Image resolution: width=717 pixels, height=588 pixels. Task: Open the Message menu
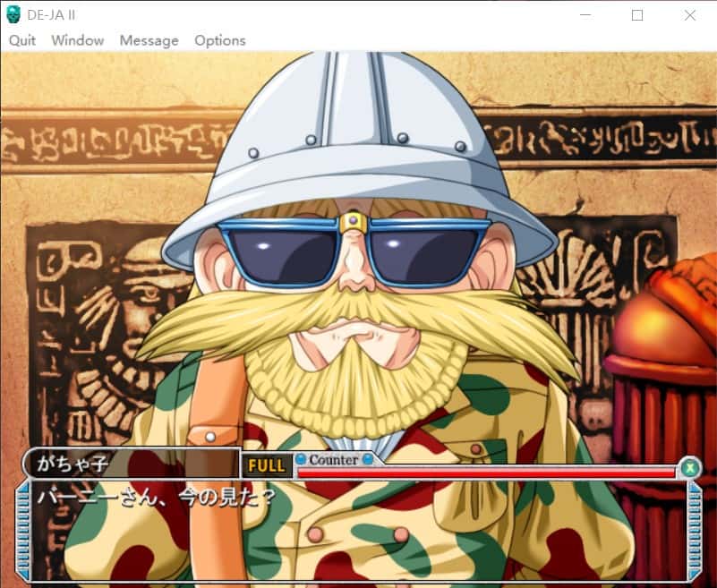point(149,40)
